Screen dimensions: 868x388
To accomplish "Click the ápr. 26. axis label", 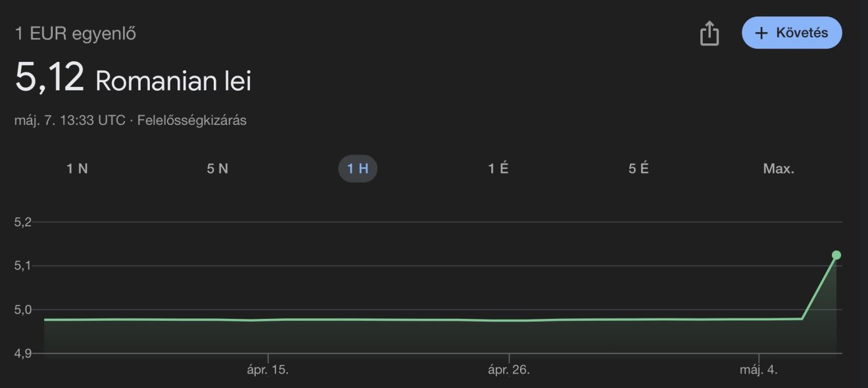I will pyautogui.click(x=509, y=370).
